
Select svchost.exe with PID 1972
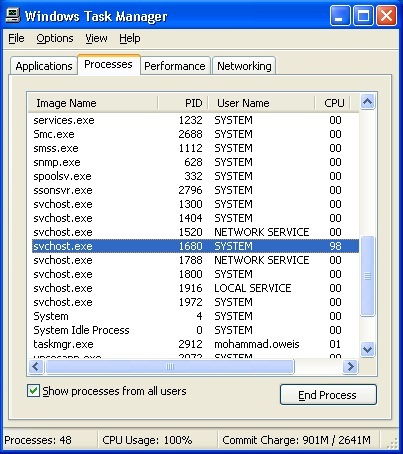pyautogui.click(x=195, y=302)
